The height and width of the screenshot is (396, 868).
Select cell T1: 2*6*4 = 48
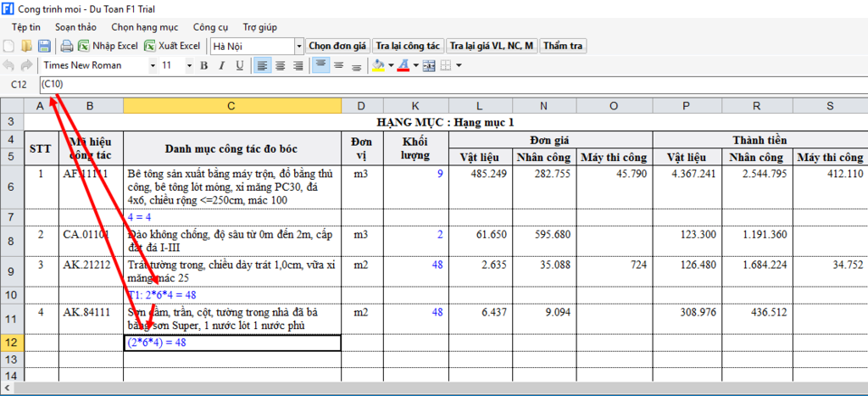[232, 295]
